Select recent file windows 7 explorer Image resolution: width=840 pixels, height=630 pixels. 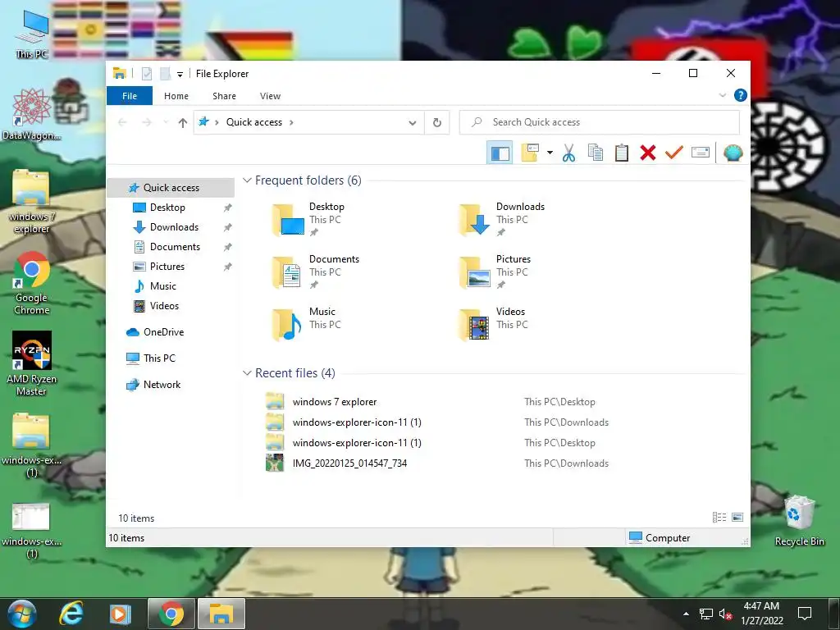(335, 402)
